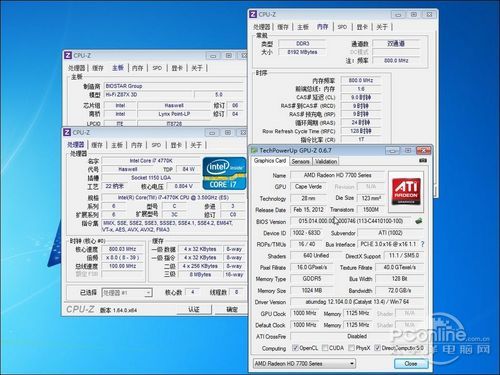Click the GDDR5 memory type value
Screen dimensions: 500x375
pyautogui.click(x=312, y=279)
